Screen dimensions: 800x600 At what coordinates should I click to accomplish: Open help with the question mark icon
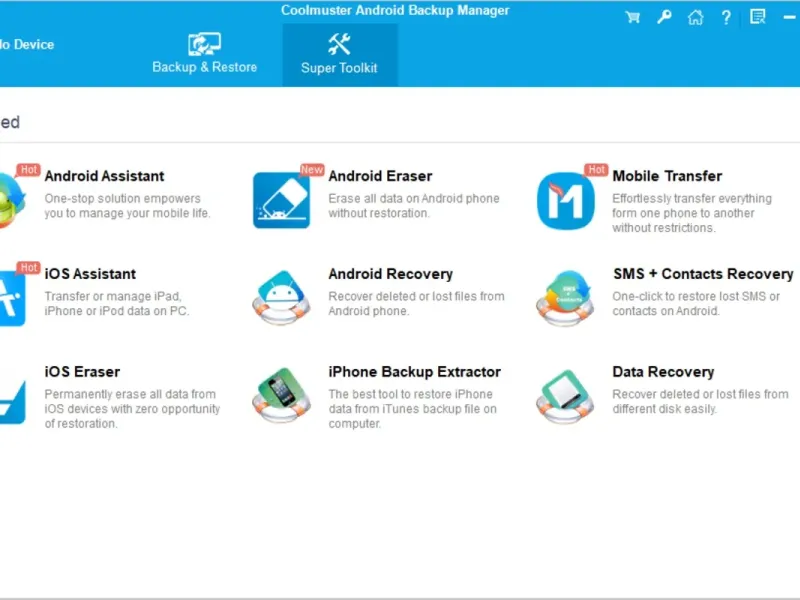tap(726, 18)
